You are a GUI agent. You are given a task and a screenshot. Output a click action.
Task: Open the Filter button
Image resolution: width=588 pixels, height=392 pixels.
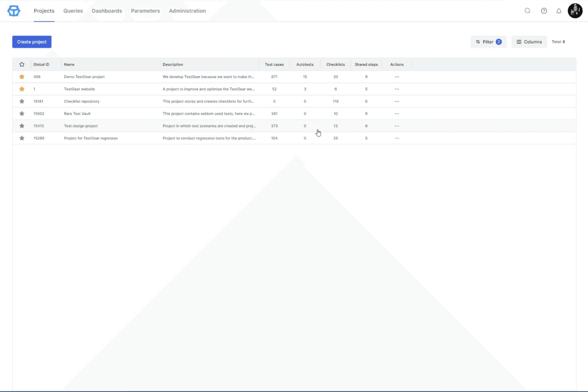[488, 42]
